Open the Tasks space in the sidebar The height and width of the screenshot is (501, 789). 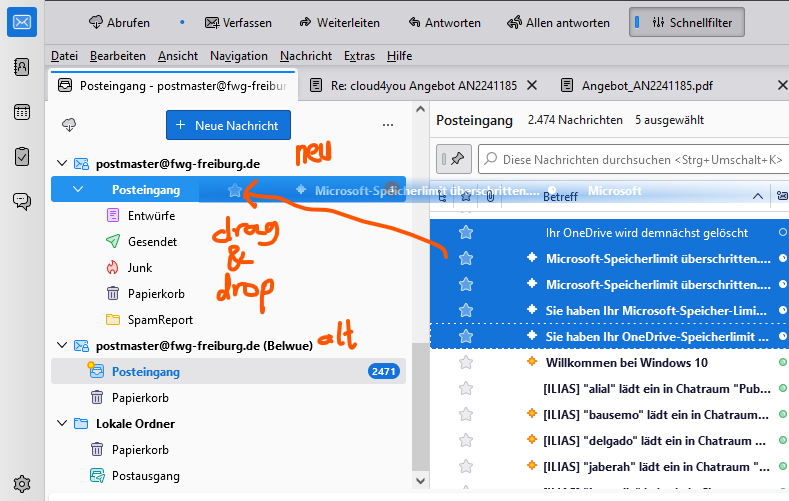point(22,156)
